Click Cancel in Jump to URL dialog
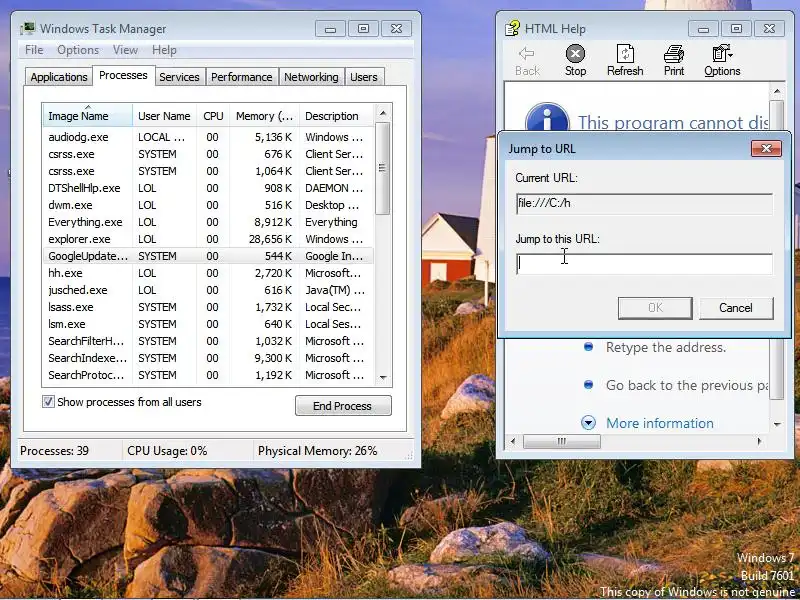 pyautogui.click(x=736, y=308)
